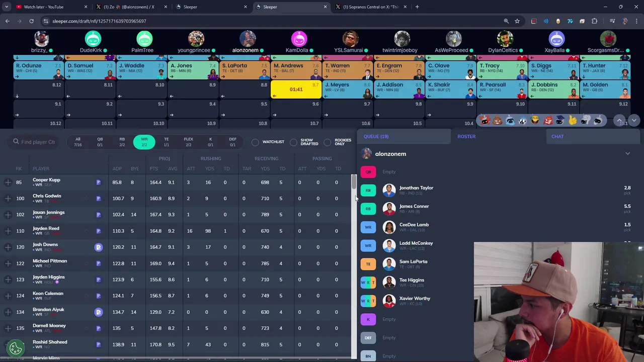Filter players by QB position
This screenshot has height=362, width=644.
100,142
